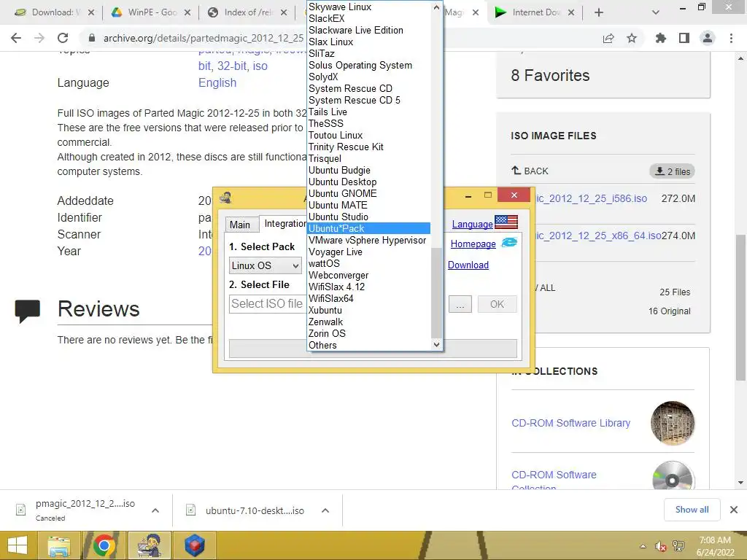Open the Chrome three-dot menu

click(731, 38)
